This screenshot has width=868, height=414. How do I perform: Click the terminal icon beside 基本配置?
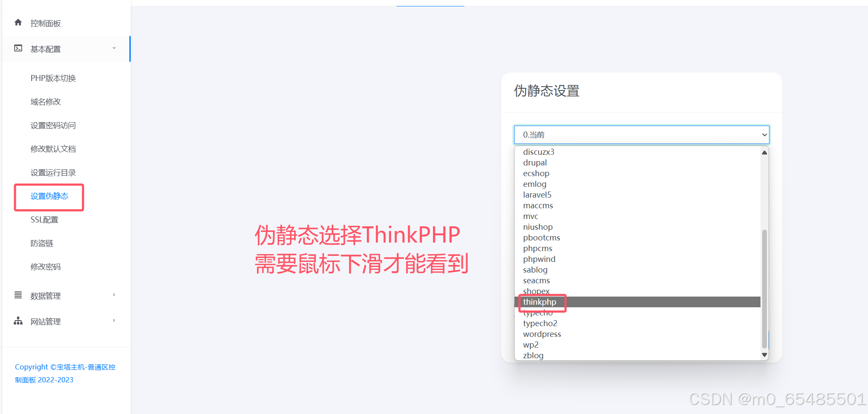pyautogui.click(x=18, y=48)
